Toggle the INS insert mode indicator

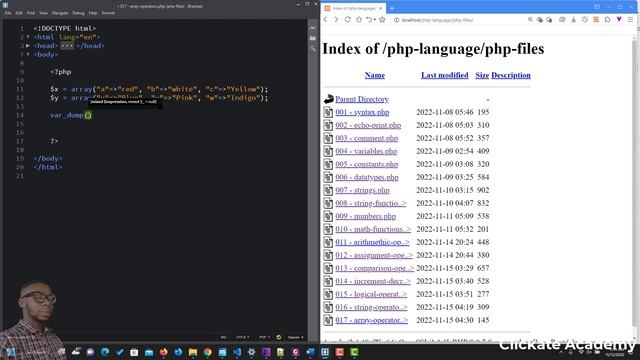point(223,337)
